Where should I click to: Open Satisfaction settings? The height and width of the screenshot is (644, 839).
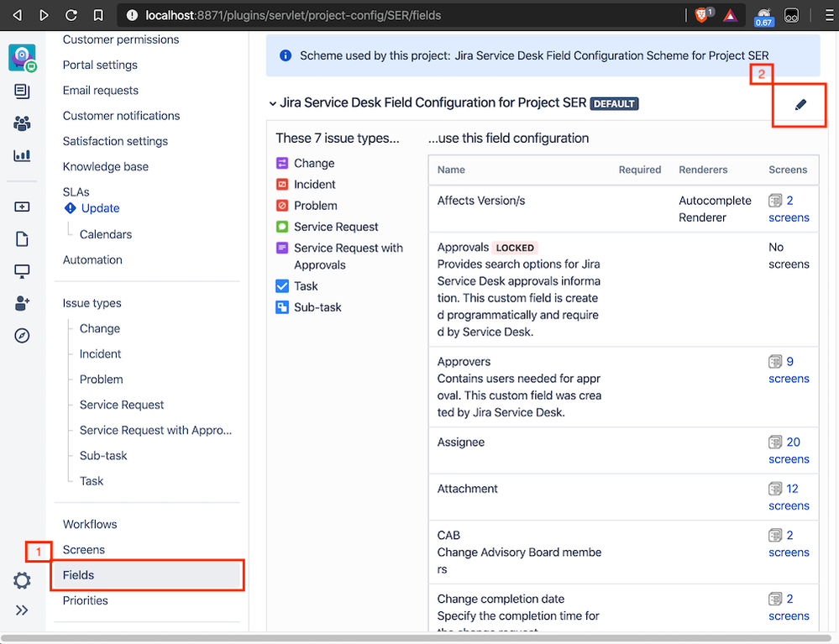(x=115, y=141)
